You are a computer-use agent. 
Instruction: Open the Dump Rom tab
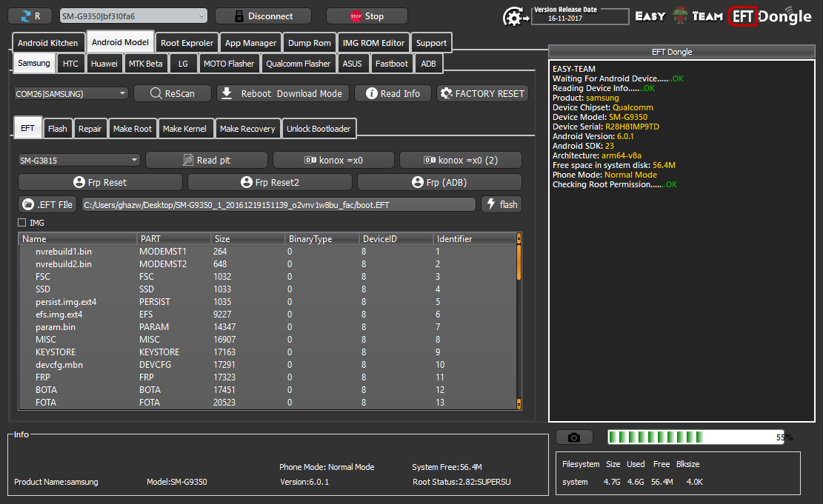309,43
